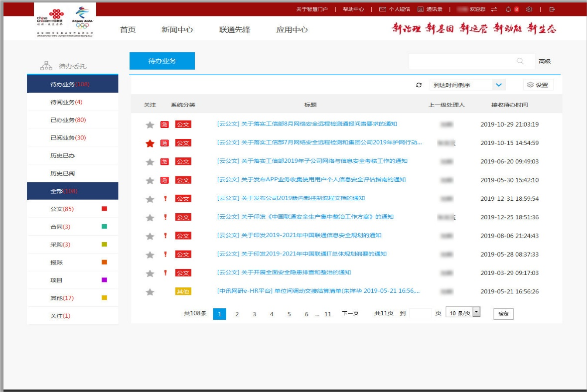This screenshot has height=392, width=587.
Task: Open personal SMS envelope icon
Action: (382, 9)
